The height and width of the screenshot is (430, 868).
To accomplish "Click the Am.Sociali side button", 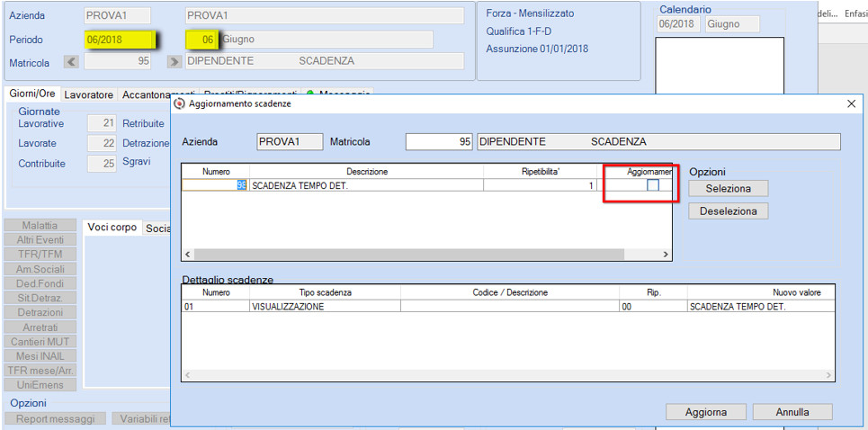I will (x=40, y=269).
